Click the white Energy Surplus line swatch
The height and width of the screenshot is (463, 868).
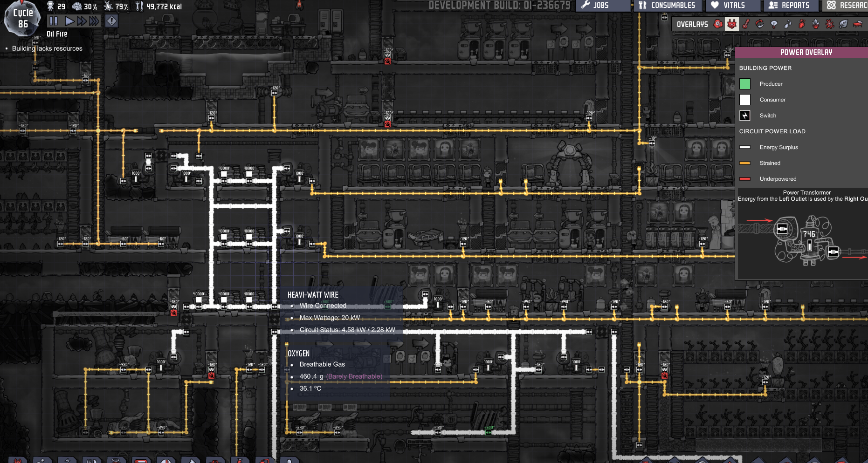745,147
